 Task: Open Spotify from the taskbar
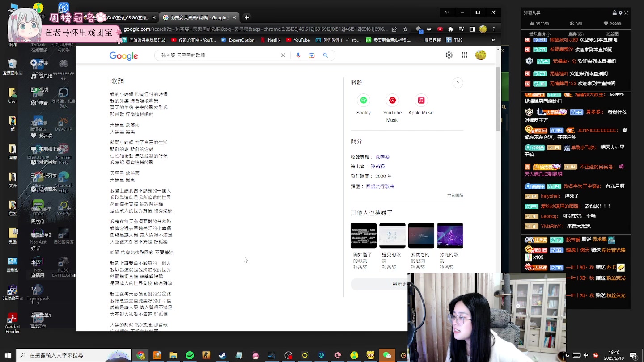[190, 355]
